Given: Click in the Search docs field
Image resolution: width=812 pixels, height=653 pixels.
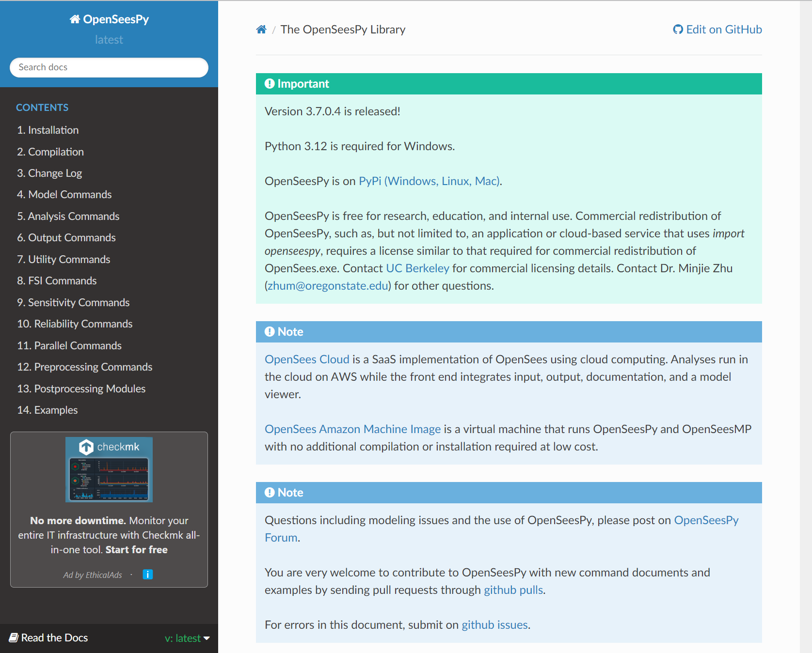Looking at the screenshot, I should tap(109, 67).
